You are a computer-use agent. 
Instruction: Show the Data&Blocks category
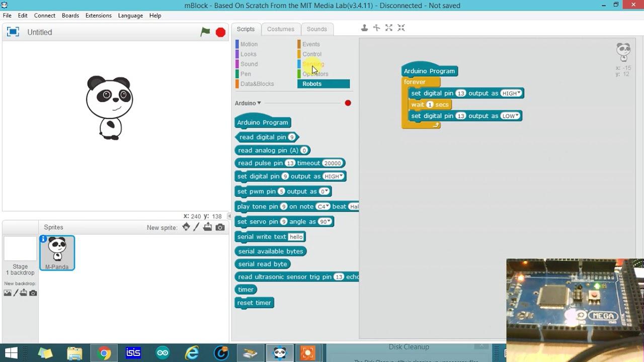pyautogui.click(x=257, y=84)
